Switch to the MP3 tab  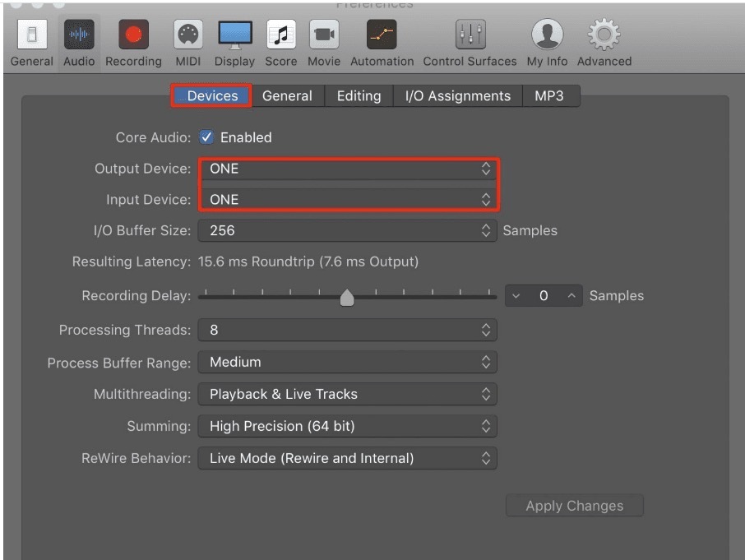(549, 96)
